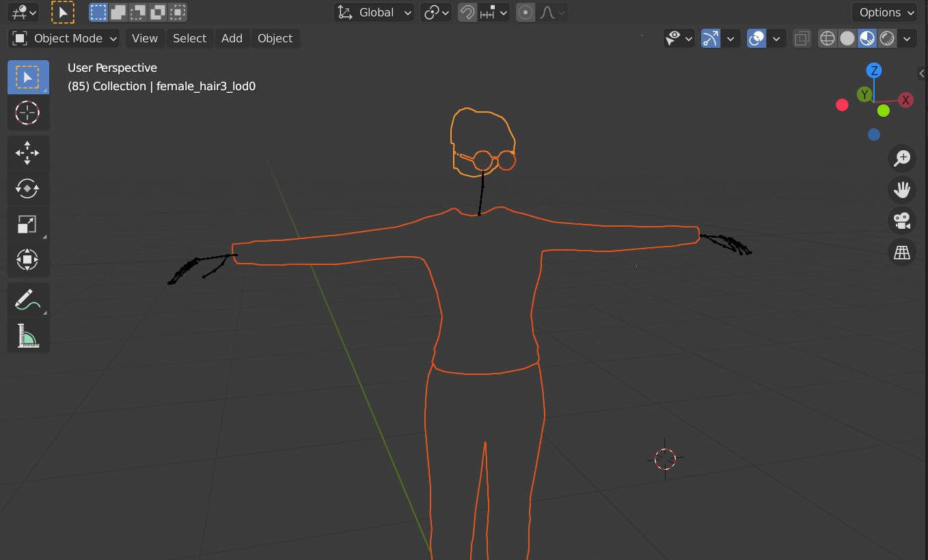Screen dimensions: 928x560
Task: Open the Object Mode dropdown
Action: tap(65, 38)
